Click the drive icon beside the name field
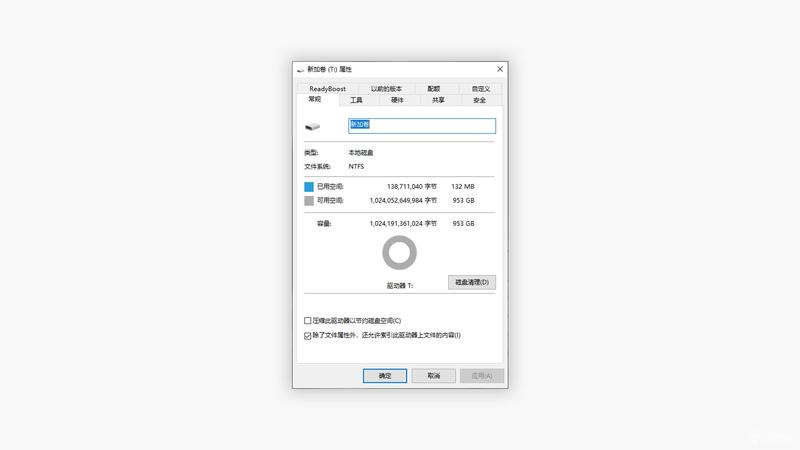800x450 pixels. [312, 127]
